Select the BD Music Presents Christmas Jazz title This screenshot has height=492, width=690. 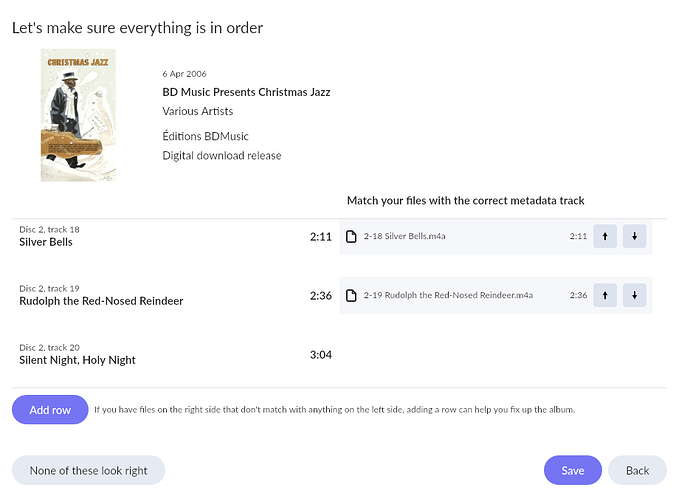pos(246,92)
